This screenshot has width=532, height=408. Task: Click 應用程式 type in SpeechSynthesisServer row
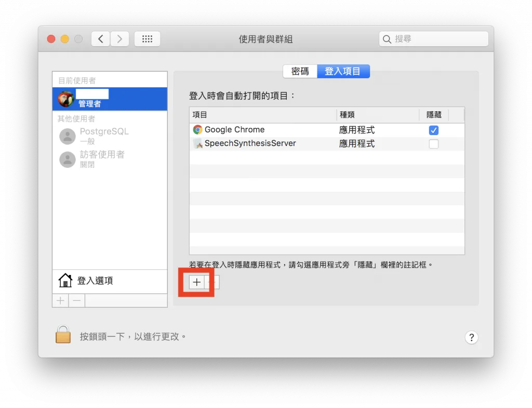(x=357, y=144)
